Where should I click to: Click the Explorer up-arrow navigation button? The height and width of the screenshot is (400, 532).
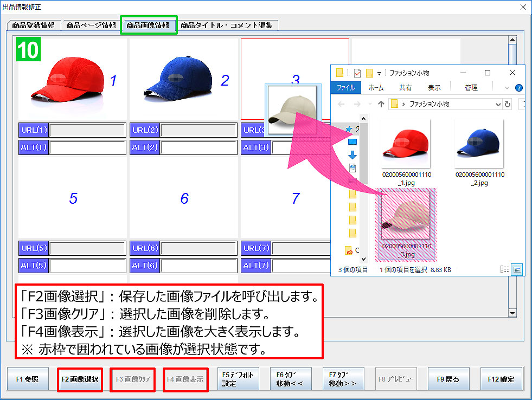click(x=381, y=104)
